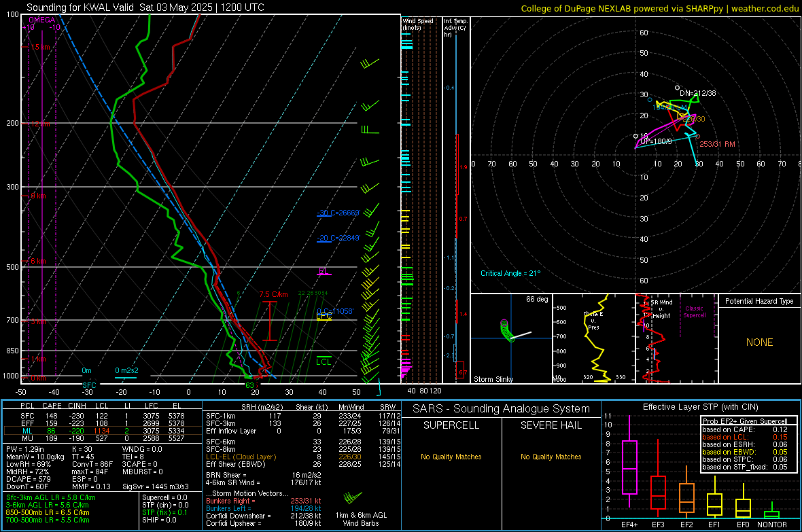Click the magenta OMEGA label
Image resolution: width=802 pixels, height=532 pixels.
tap(42, 20)
